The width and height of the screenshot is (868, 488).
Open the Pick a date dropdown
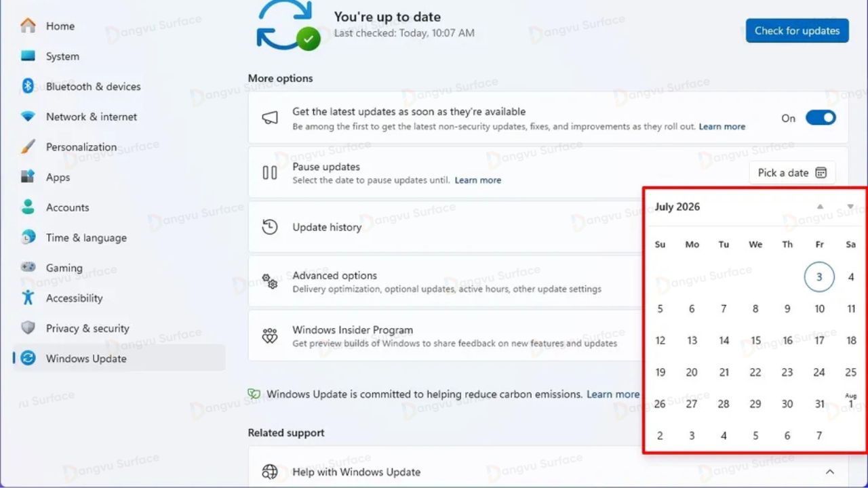(792, 173)
